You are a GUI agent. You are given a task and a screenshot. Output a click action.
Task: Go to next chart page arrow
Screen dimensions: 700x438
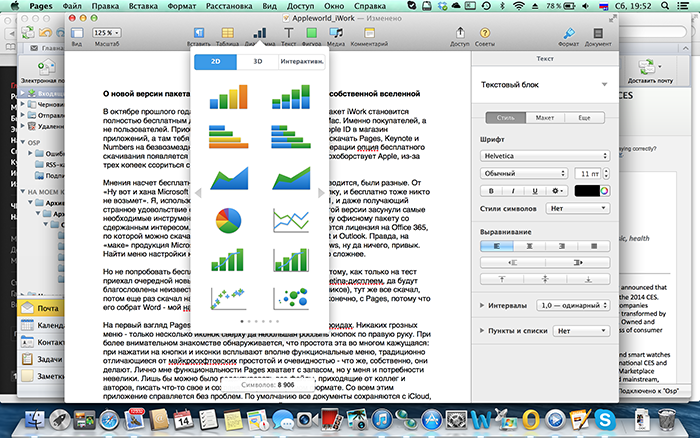pos(320,191)
